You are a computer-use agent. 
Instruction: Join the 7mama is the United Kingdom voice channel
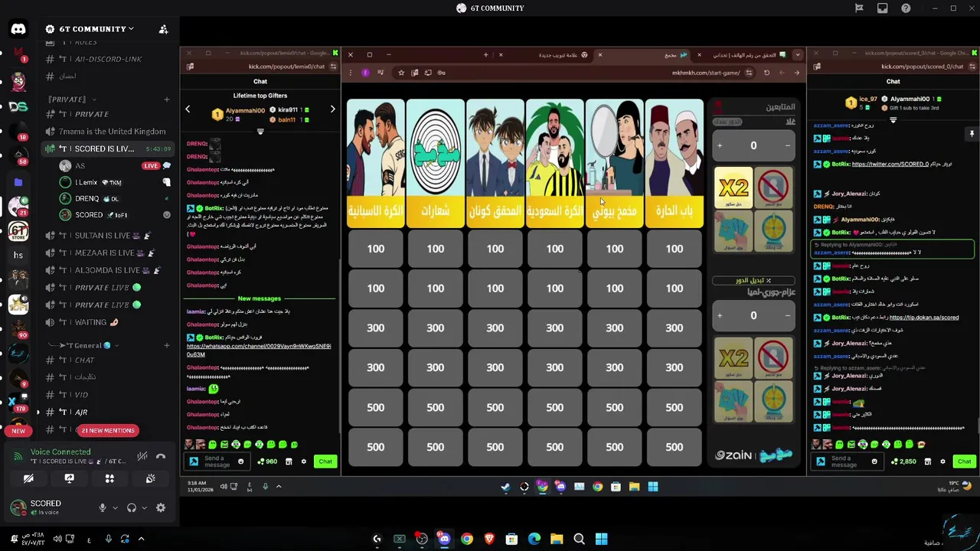pos(108,131)
